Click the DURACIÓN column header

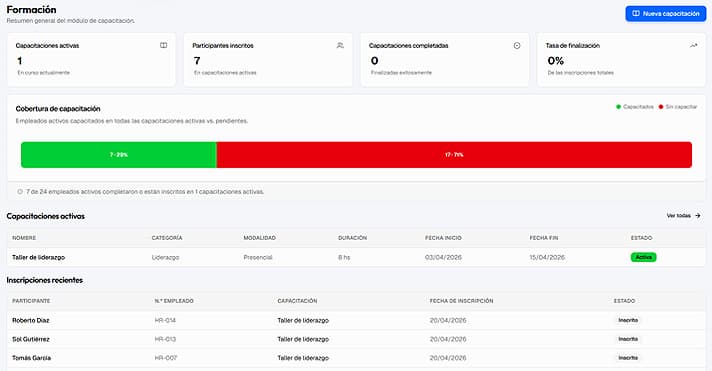(352, 238)
